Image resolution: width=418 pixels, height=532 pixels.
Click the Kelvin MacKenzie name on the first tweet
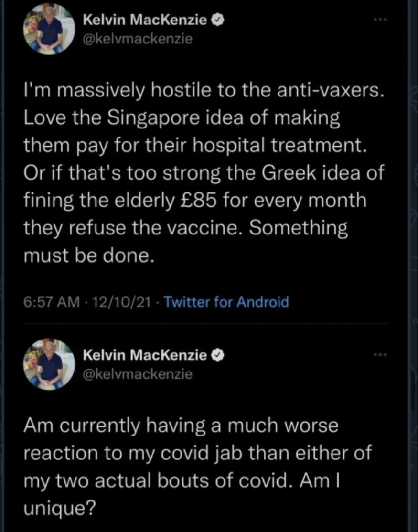coord(145,20)
